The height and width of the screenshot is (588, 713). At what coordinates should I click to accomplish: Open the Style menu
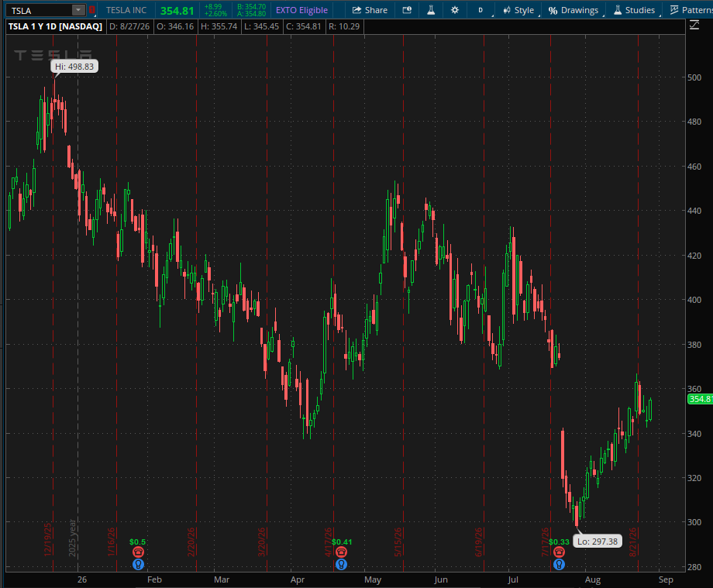click(518, 10)
